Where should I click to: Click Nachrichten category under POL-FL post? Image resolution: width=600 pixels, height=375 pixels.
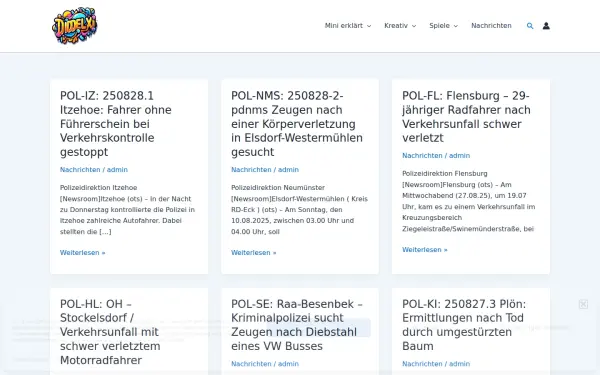pyautogui.click(x=422, y=155)
